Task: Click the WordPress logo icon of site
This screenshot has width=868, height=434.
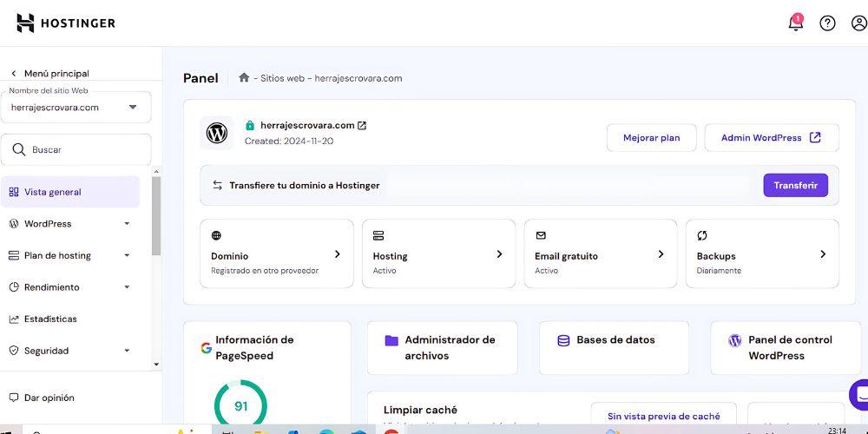Action: click(217, 133)
